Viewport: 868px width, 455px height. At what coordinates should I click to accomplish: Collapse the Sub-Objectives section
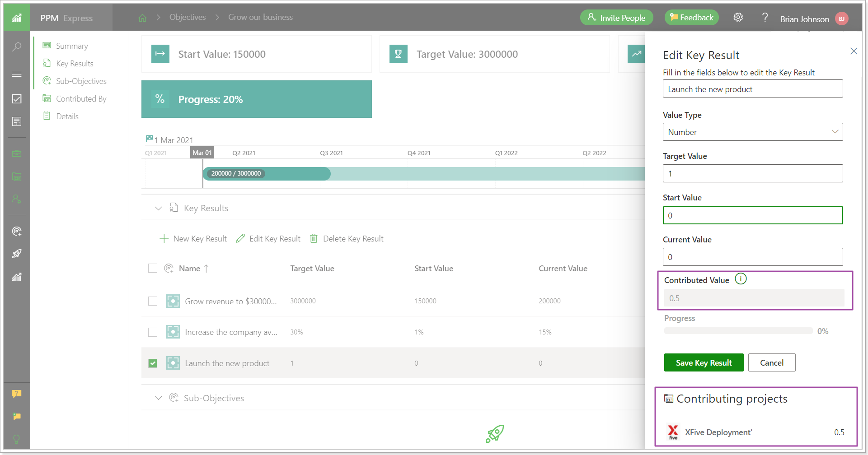point(159,398)
